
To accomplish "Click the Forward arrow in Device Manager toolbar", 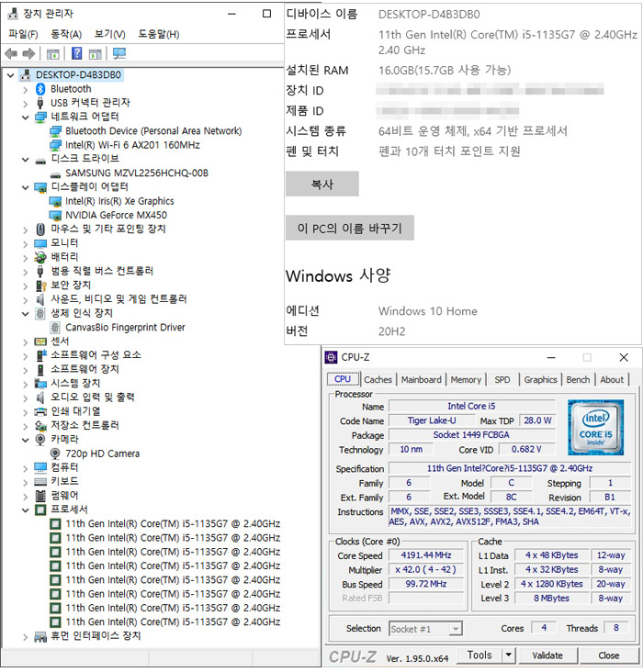I will point(28,53).
